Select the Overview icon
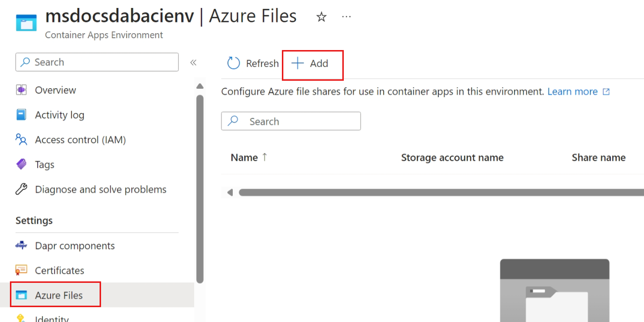 22,90
